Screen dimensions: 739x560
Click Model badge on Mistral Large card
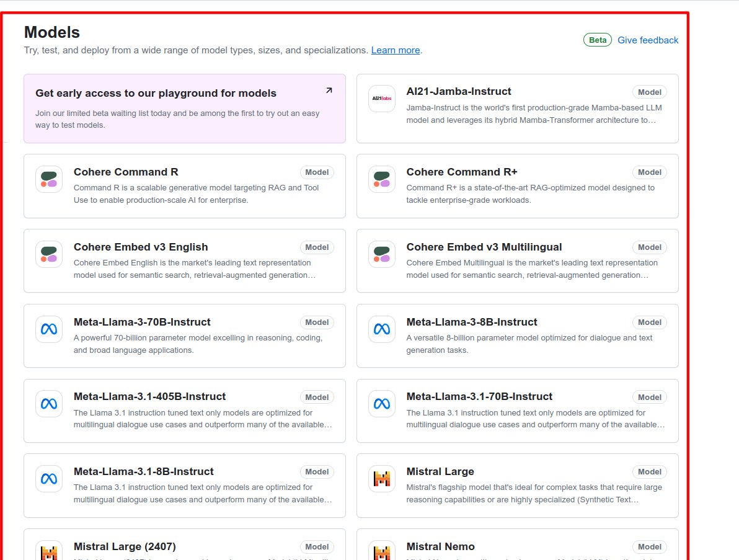coord(650,472)
